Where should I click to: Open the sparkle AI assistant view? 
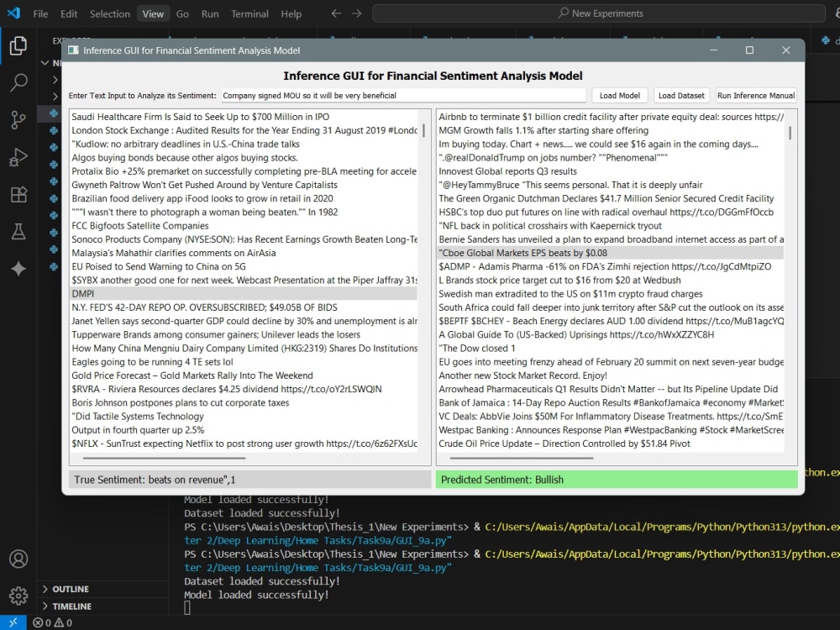(18, 269)
